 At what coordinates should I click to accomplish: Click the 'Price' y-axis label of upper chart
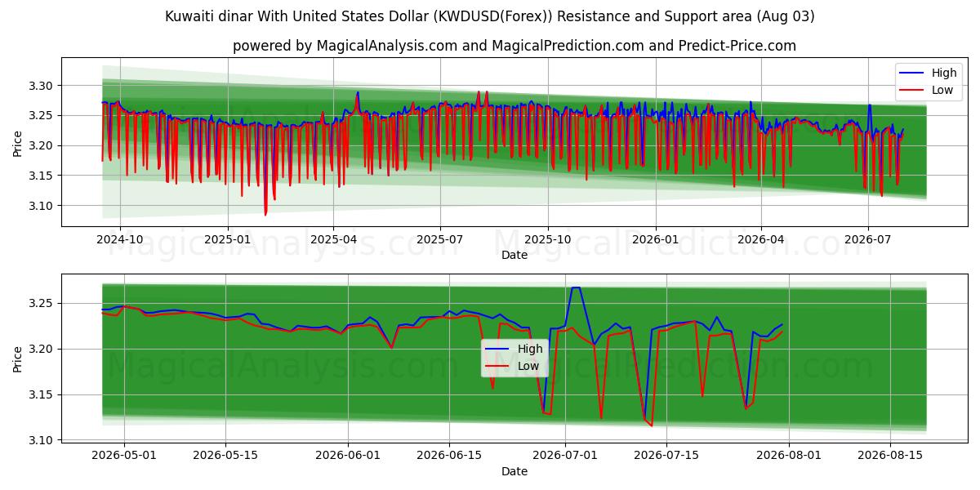(x=18, y=143)
